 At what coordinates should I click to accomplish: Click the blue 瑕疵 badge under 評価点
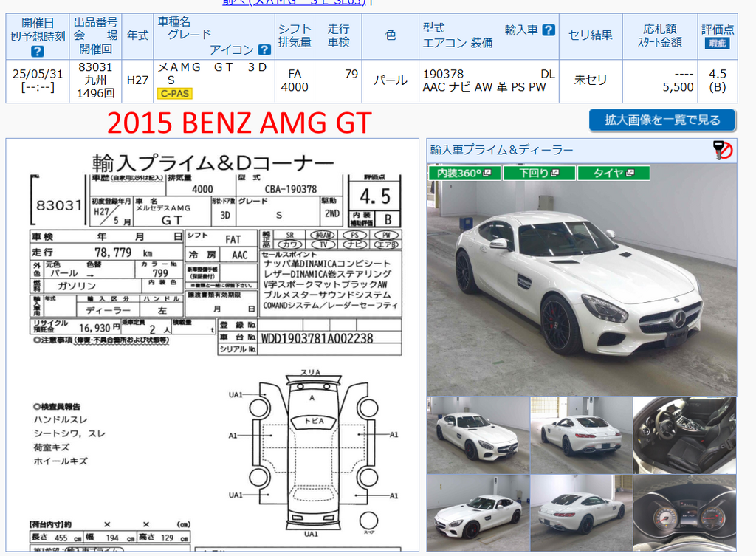(717, 44)
